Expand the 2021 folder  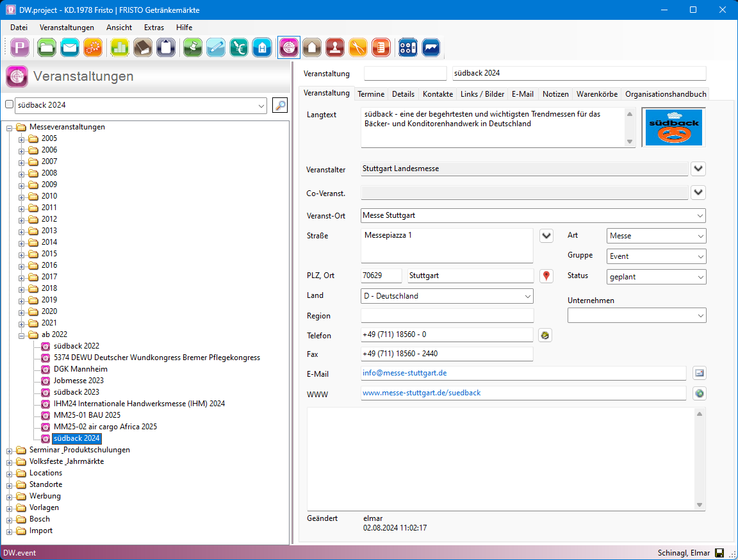point(21,324)
